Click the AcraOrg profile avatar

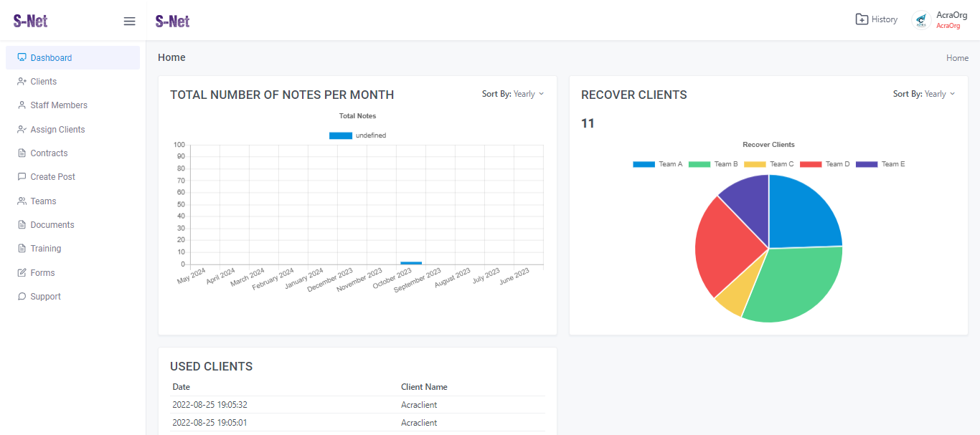tap(921, 20)
